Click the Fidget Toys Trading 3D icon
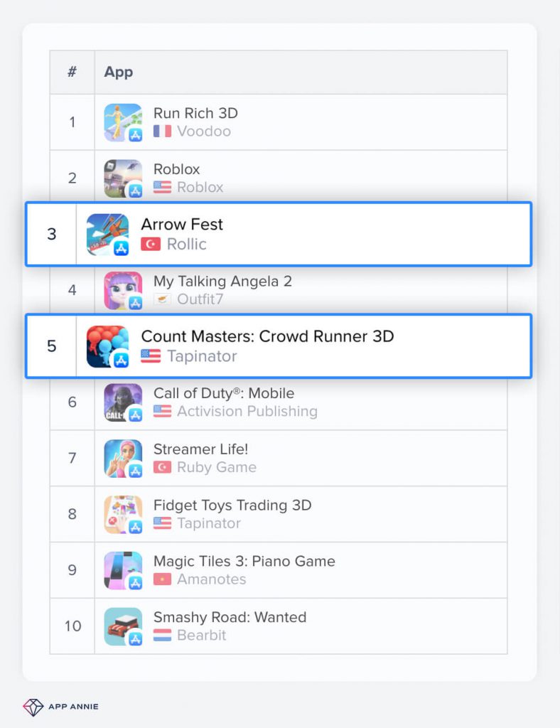The height and width of the screenshot is (728, 560). click(123, 515)
